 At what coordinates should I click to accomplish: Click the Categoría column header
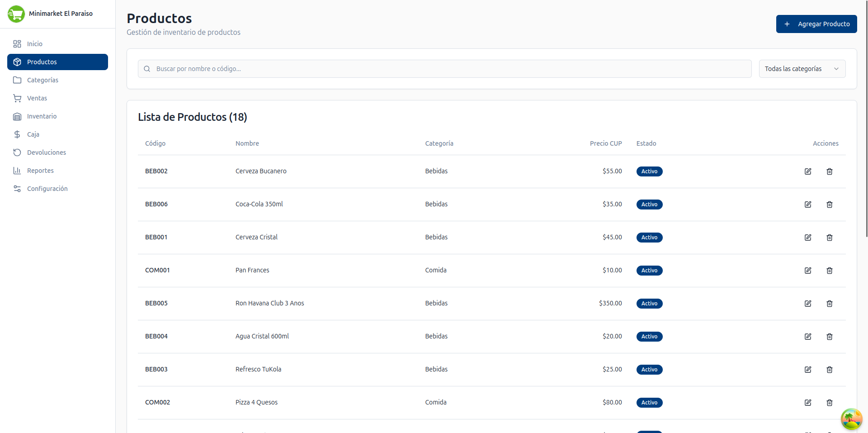(x=439, y=143)
